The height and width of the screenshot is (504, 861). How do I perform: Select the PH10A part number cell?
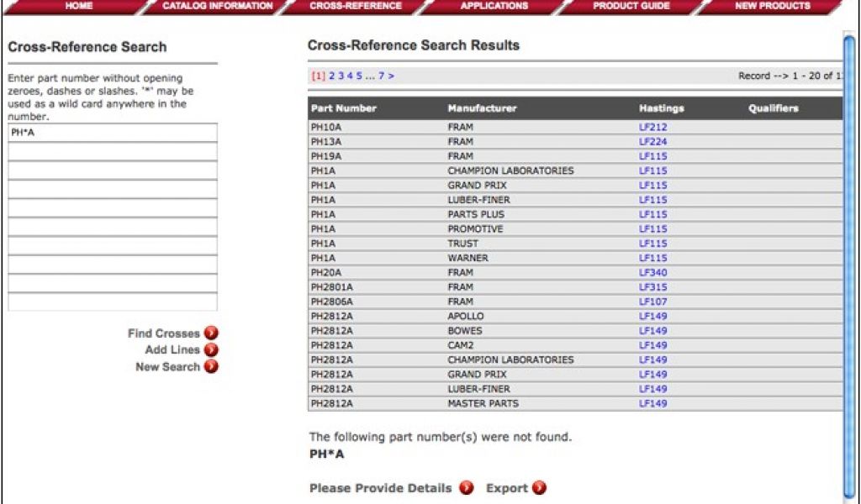click(x=326, y=127)
